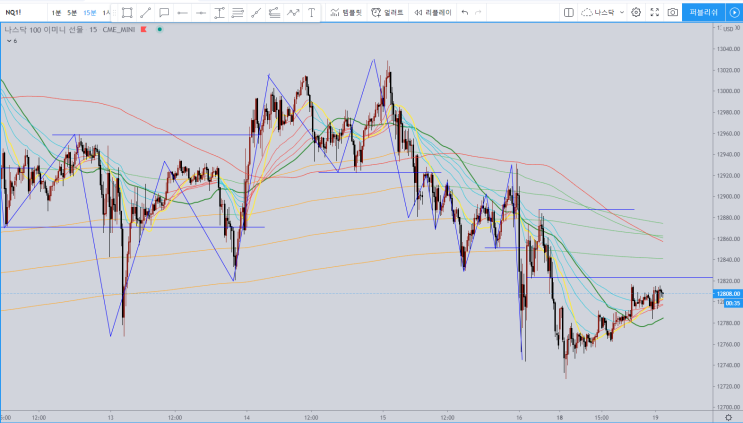Enter fullscreen mode
The height and width of the screenshot is (423, 743).
pyautogui.click(x=654, y=13)
